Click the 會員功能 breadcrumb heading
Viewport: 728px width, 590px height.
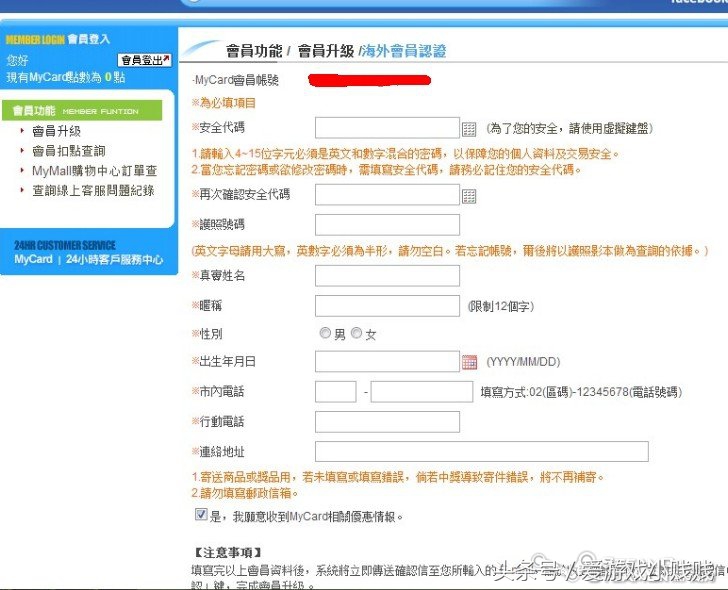254,51
